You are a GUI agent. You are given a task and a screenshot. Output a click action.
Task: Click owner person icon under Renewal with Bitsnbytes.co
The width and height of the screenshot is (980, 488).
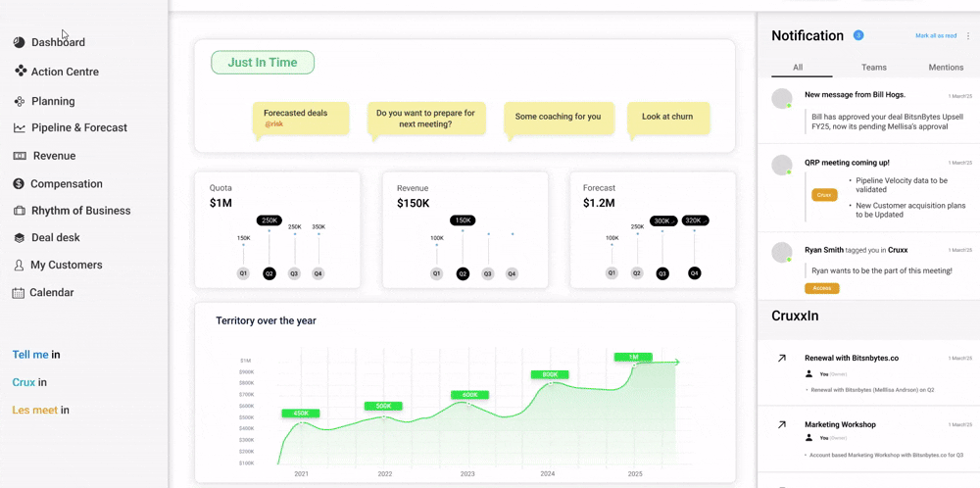point(809,374)
